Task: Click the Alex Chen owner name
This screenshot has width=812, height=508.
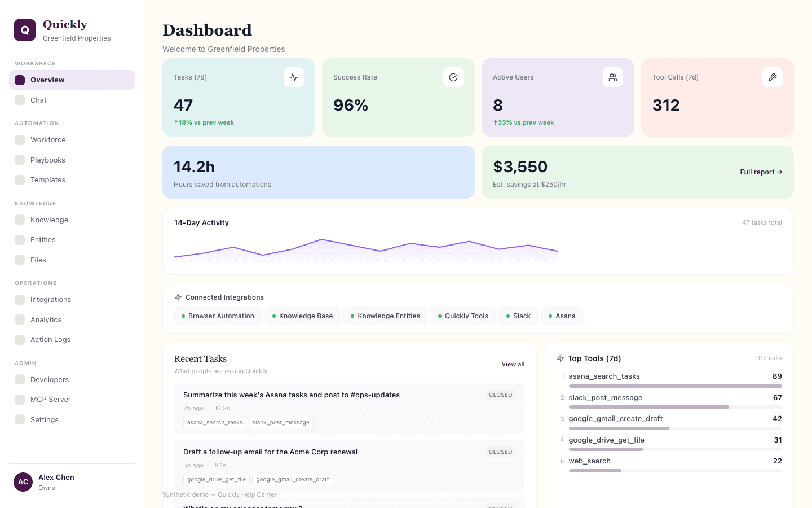Action: coord(56,477)
